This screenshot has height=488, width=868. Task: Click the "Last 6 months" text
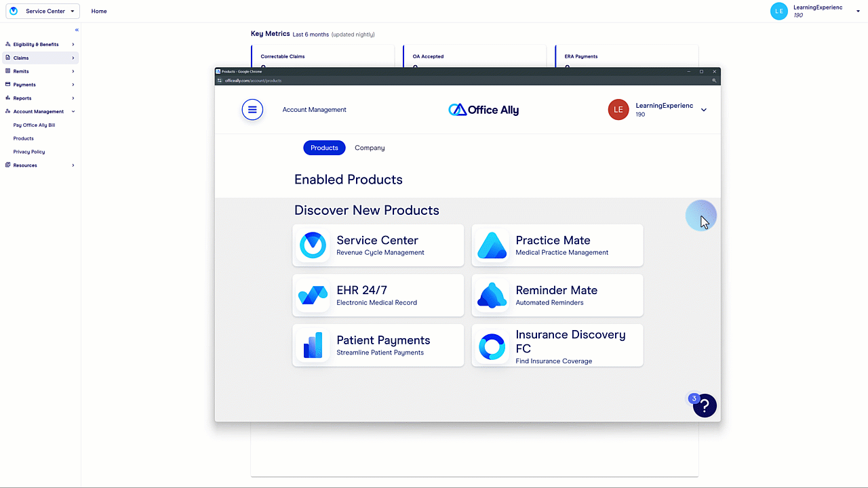point(311,34)
